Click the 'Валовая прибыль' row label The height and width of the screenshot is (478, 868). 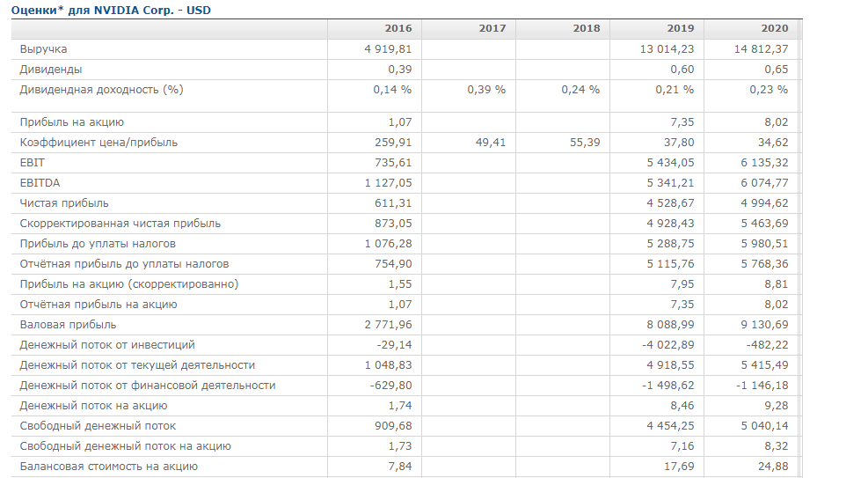[68, 325]
